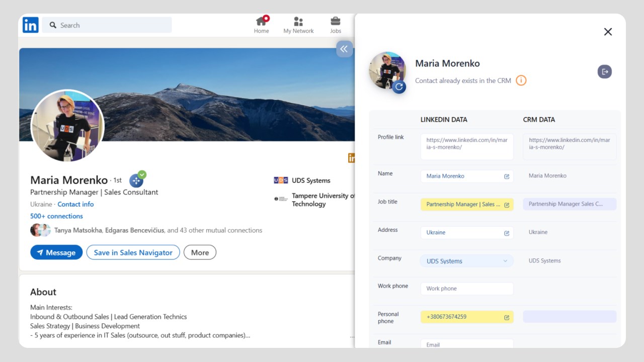Click the empty CRM Personal phone field
The width and height of the screenshot is (644, 362).
[x=570, y=317]
